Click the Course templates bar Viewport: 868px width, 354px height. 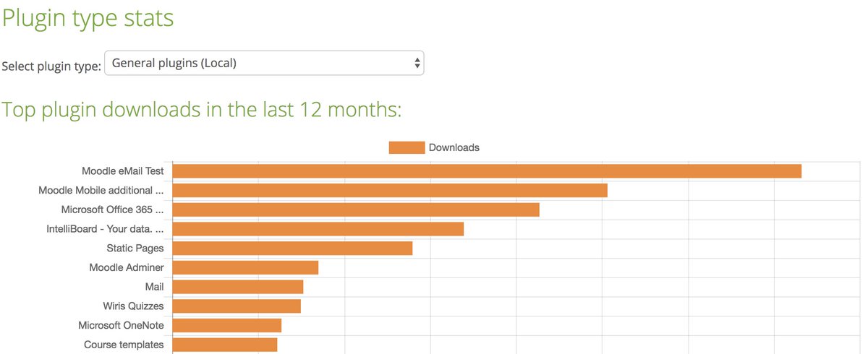[225, 345]
